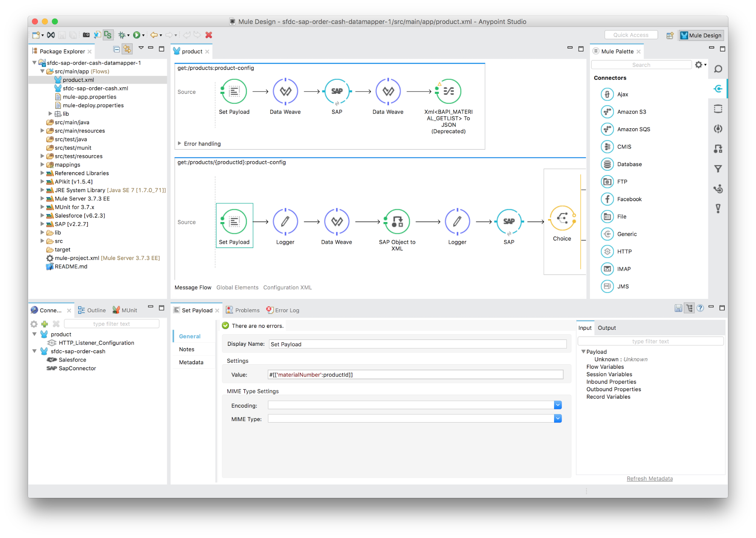Open the MIME Type dropdown

557,418
